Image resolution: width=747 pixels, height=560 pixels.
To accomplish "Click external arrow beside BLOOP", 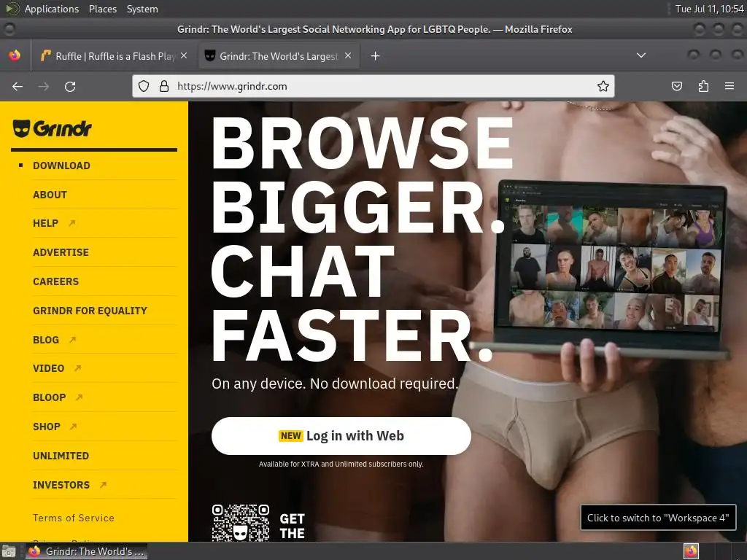I will [x=79, y=397].
